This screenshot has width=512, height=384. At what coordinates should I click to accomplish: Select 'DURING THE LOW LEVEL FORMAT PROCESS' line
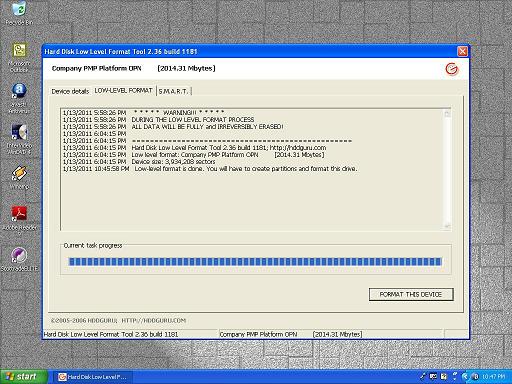(x=158, y=120)
